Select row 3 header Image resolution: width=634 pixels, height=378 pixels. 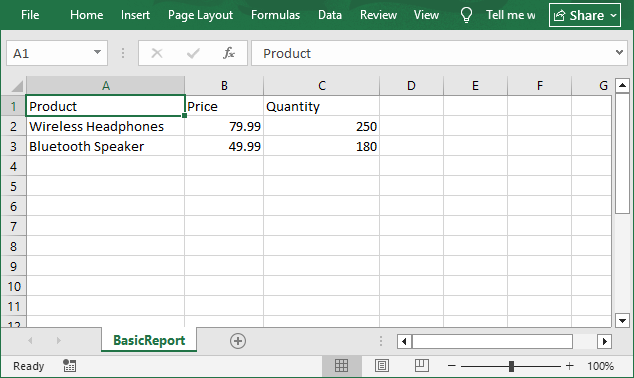(x=13, y=146)
